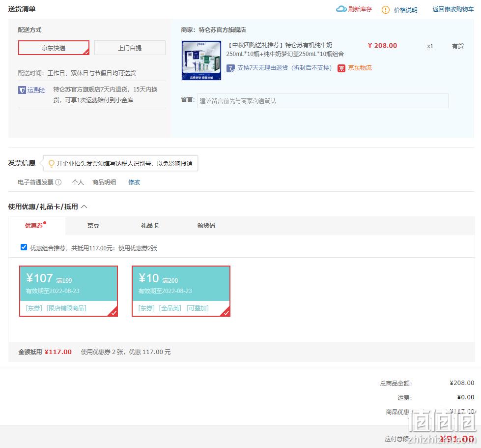Click the 7-day return badge icon
481x448 pixels.
coord(231,68)
